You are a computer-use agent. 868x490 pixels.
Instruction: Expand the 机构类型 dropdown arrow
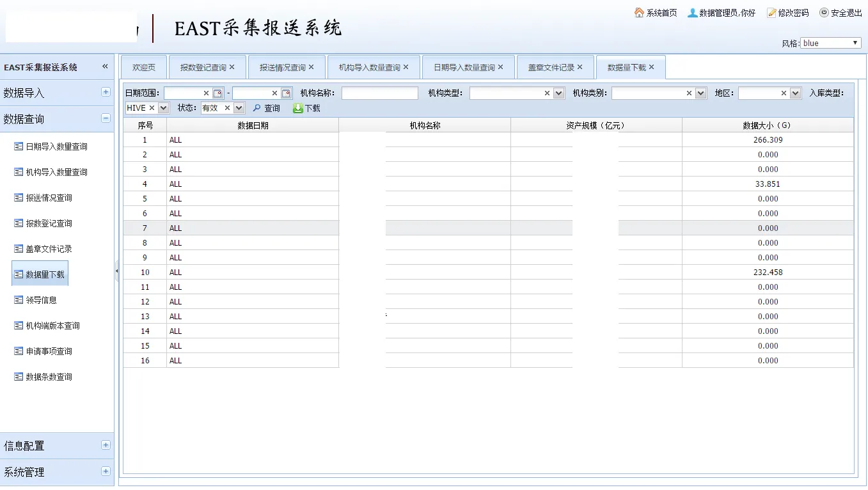pyautogui.click(x=558, y=93)
